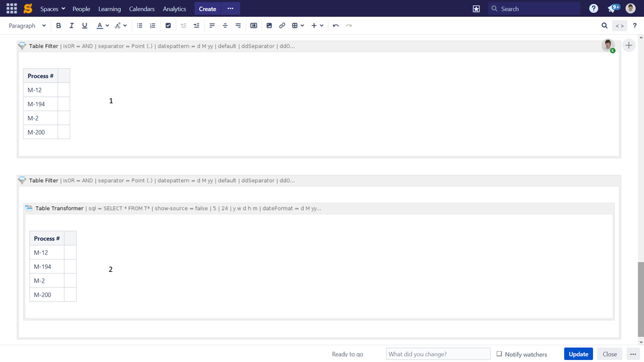Toggle bold formatting
The height and width of the screenshot is (362, 644).
[x=58, y=26]
